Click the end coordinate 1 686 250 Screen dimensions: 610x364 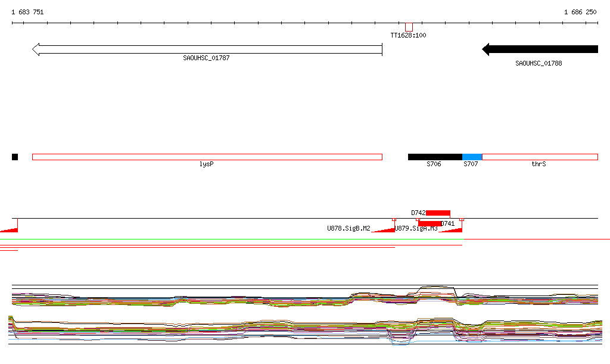point(580,12)
